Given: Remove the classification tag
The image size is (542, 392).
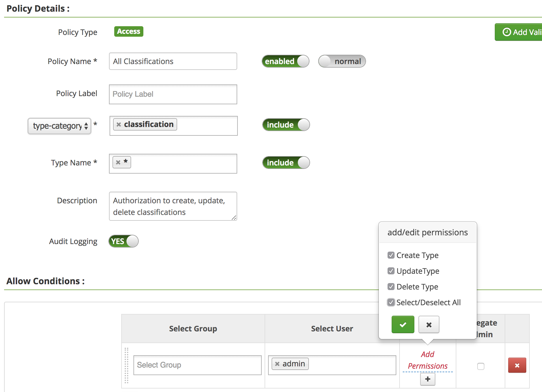Looking at the screenshot, I should tap(119, 125).
